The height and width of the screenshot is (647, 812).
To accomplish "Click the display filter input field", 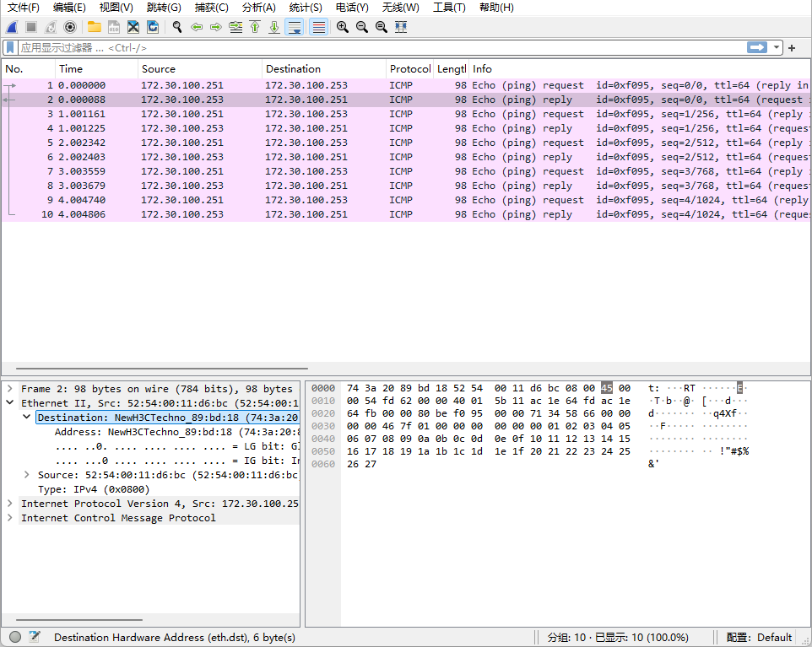I will (x=380, y=48).
